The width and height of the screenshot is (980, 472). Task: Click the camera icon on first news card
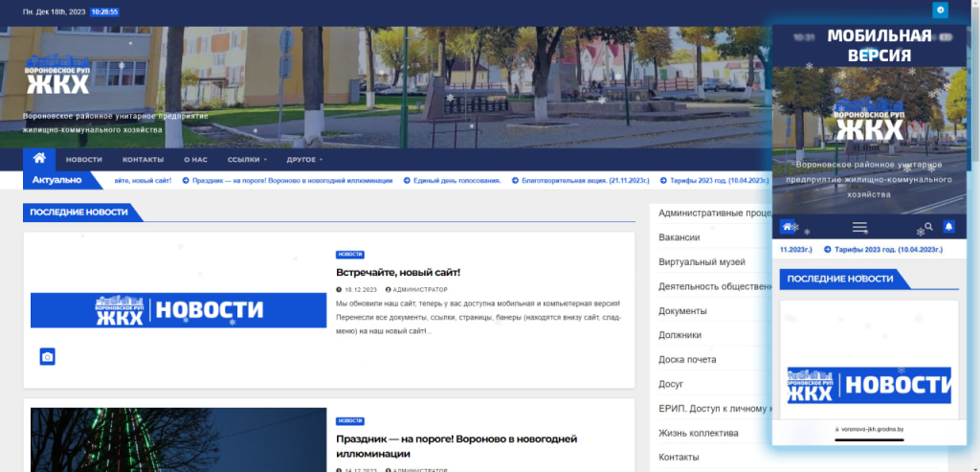pyautogui.click(x=48, y=357)
